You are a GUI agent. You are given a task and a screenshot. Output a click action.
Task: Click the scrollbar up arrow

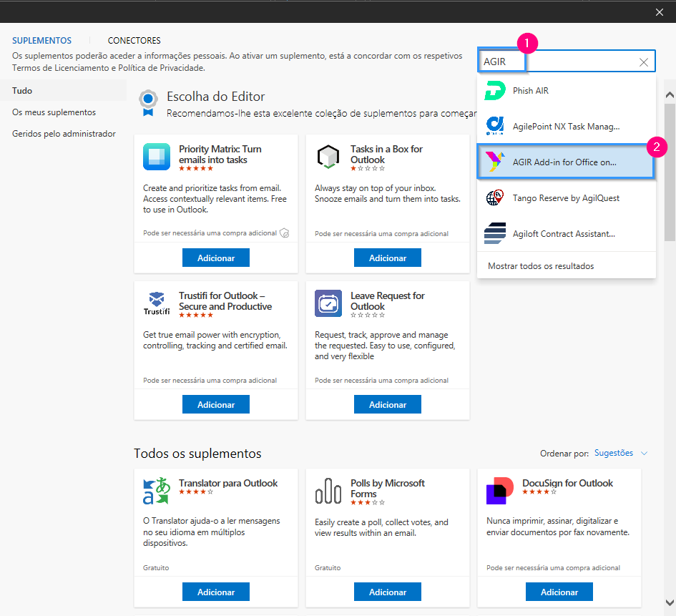(x=670, y=95)
